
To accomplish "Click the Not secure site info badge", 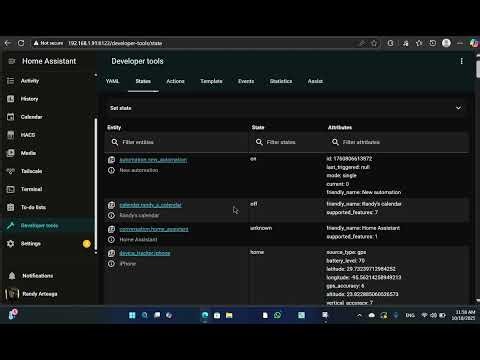I will pyautogui.click(x=48, y=43).
